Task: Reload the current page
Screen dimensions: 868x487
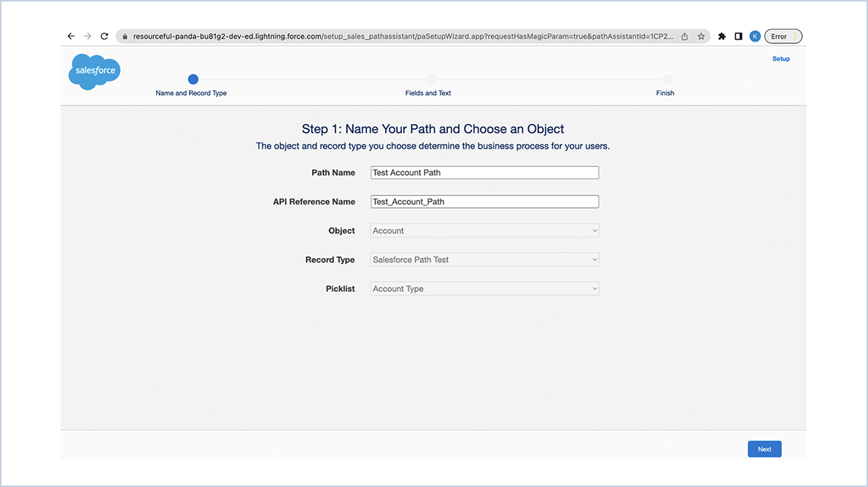Action: click(x=104, y=35)
